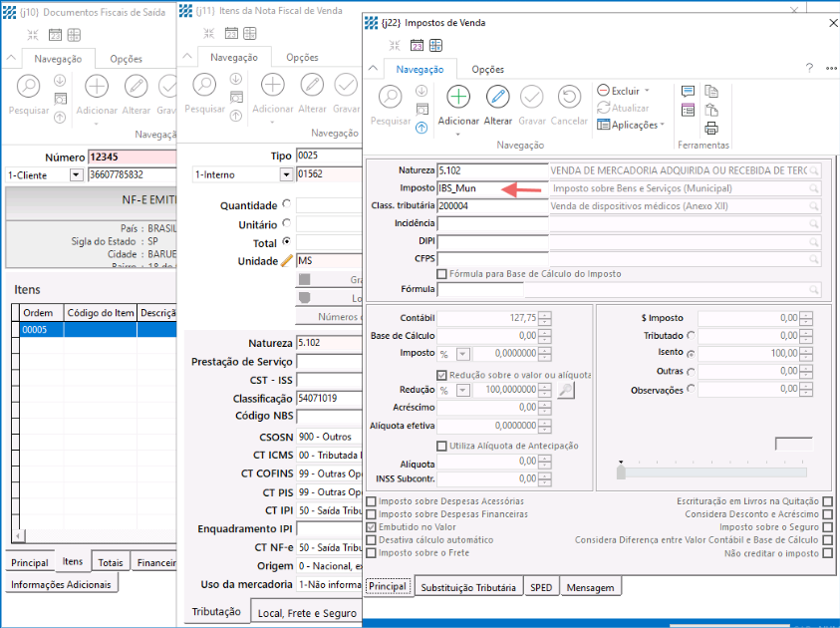Click the magnifier icon beside Redução field
This screenshot has width=840, height=628.
pyautogui.click(x=566, y=390)
